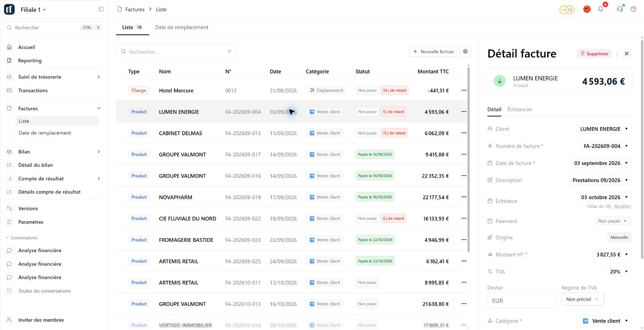This screenshot has width=644, height=330.
Task: Click the Paramètres icon in sidebar
Action: tap(9, 222)
